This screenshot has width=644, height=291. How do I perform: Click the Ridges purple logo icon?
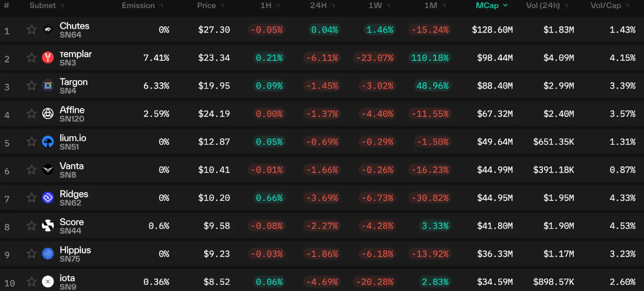(x=48, y=198)
